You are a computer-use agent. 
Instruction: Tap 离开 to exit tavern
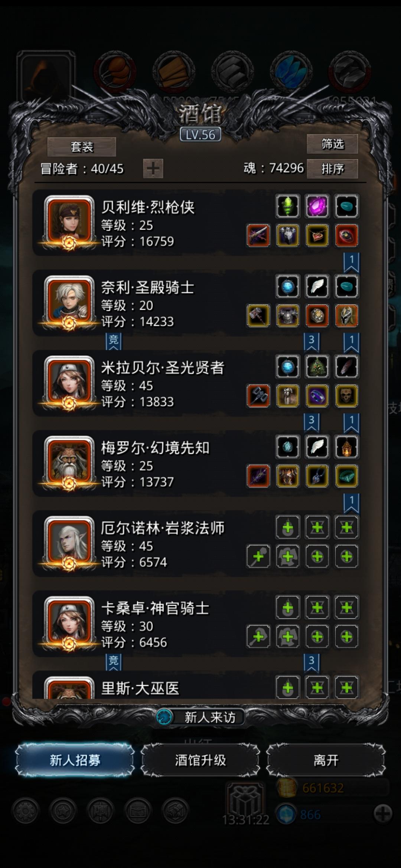tap(326, 760)
